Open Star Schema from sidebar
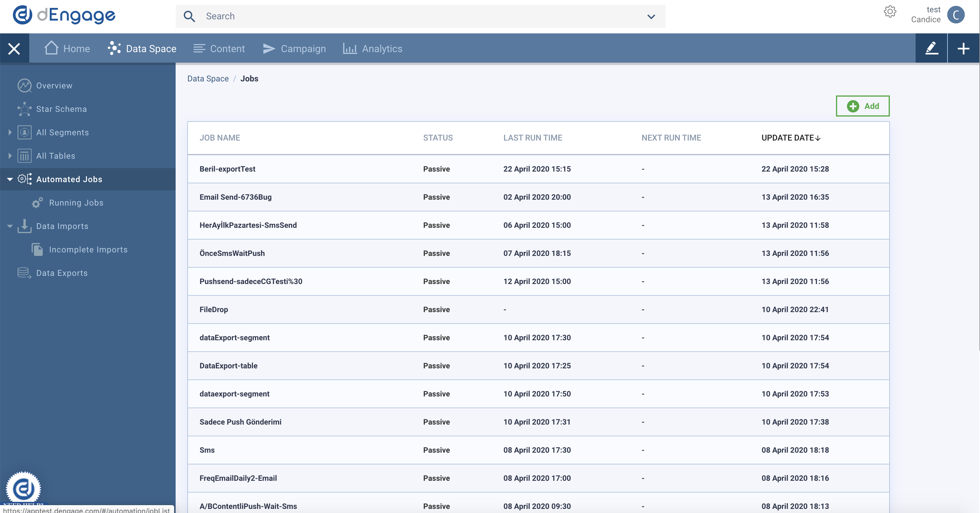980x513 pixels. [x=61, y=109]
